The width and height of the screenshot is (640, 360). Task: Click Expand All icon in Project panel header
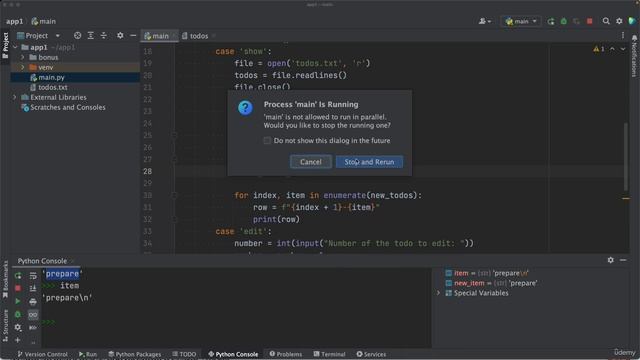click(x=91, y=36)
